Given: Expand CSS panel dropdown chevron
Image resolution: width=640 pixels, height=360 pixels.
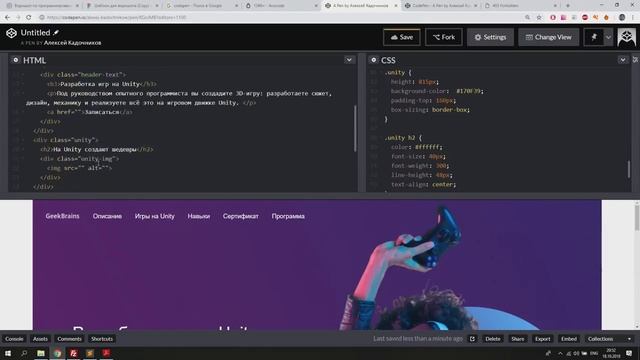Looking at the screenshot, I should 623,60.
